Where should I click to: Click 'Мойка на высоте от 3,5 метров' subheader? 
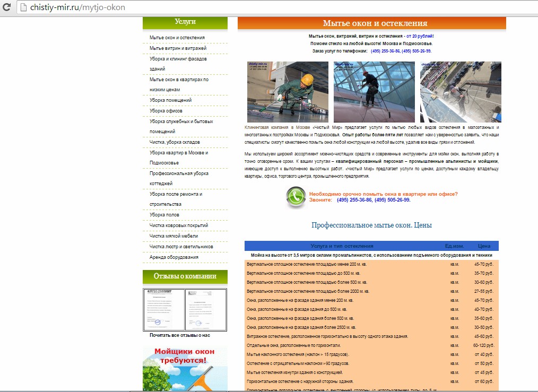point(371,255)
